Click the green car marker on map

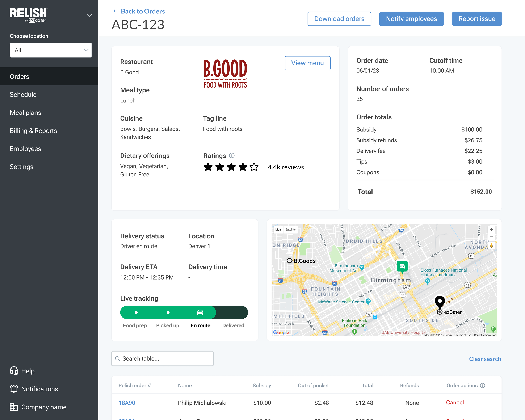[x=402, y=266]
